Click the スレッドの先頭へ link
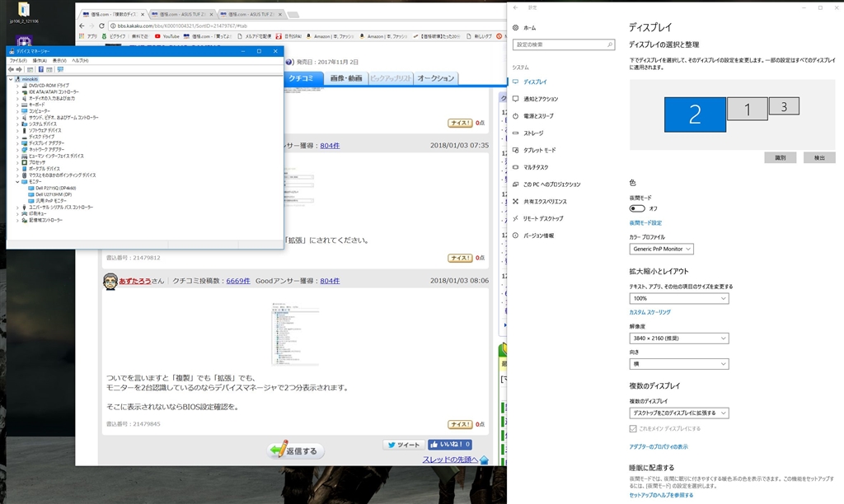 450,460
